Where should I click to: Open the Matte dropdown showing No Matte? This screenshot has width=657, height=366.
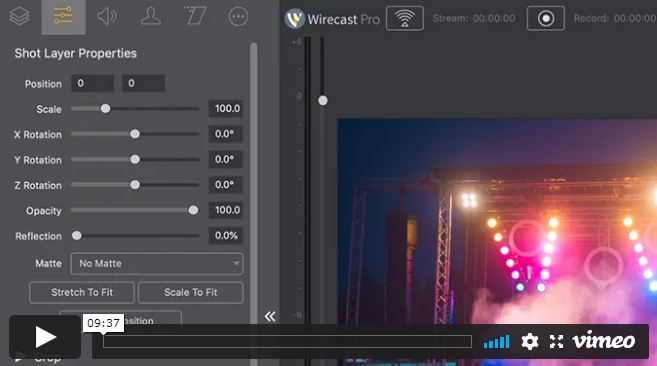click(157, 264)
